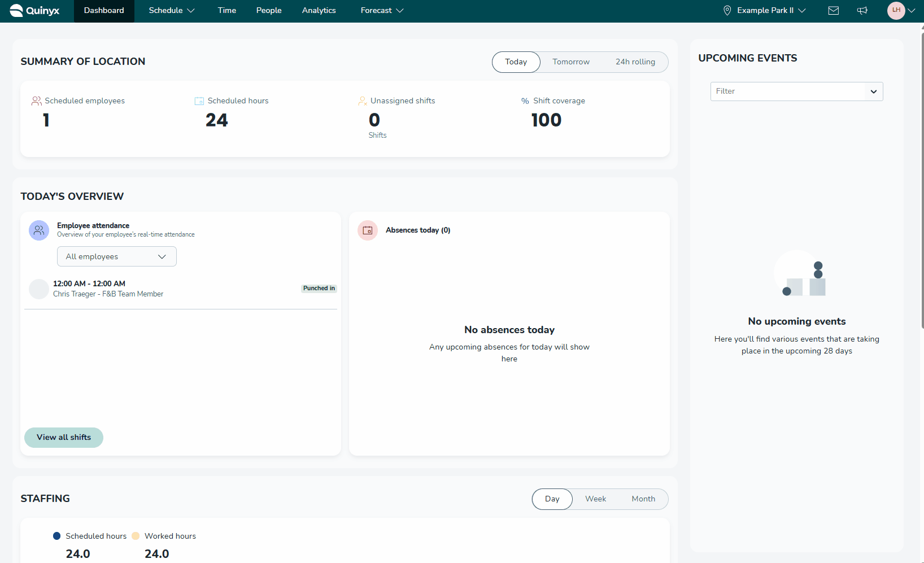Click the Punched in status badge
Screen dimensions: 924x563
tap(319, 289)
